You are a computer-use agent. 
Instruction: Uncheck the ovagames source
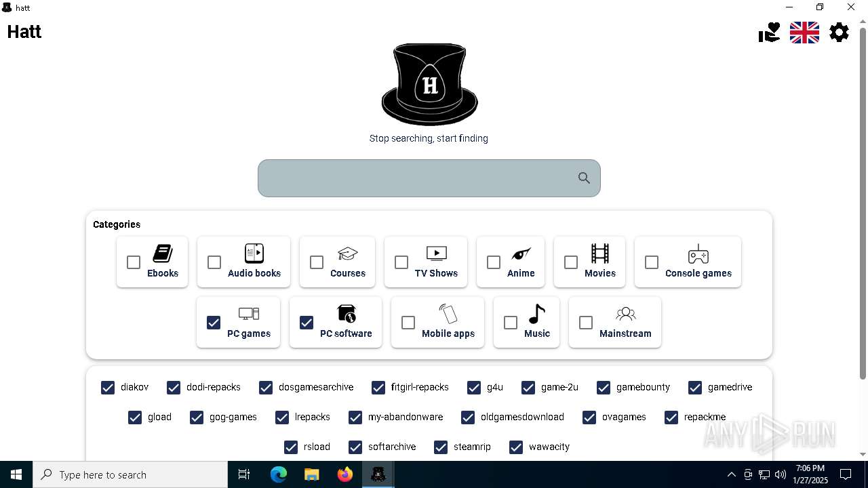coord(589,417)
